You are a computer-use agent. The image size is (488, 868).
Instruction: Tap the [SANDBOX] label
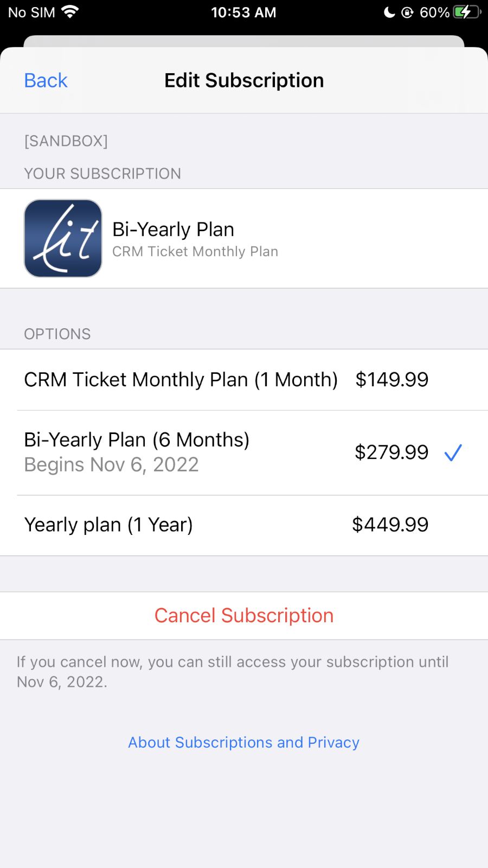[66, 141]
